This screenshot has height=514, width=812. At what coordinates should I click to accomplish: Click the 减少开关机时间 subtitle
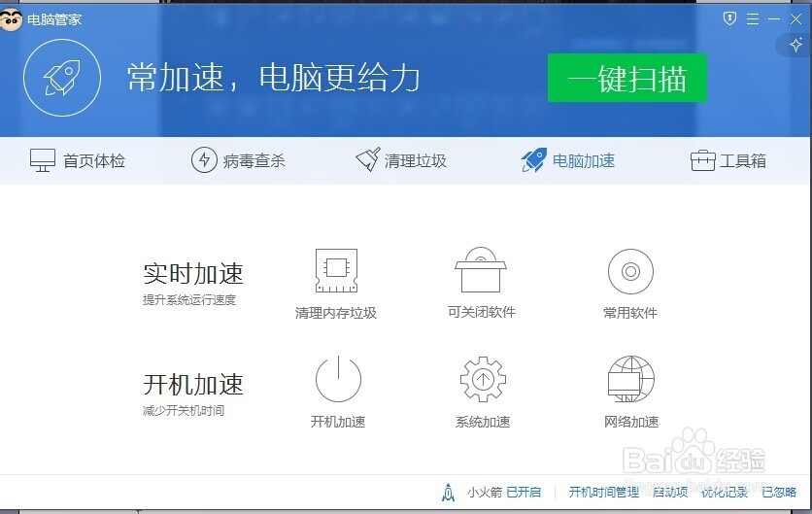click(184, 410)
